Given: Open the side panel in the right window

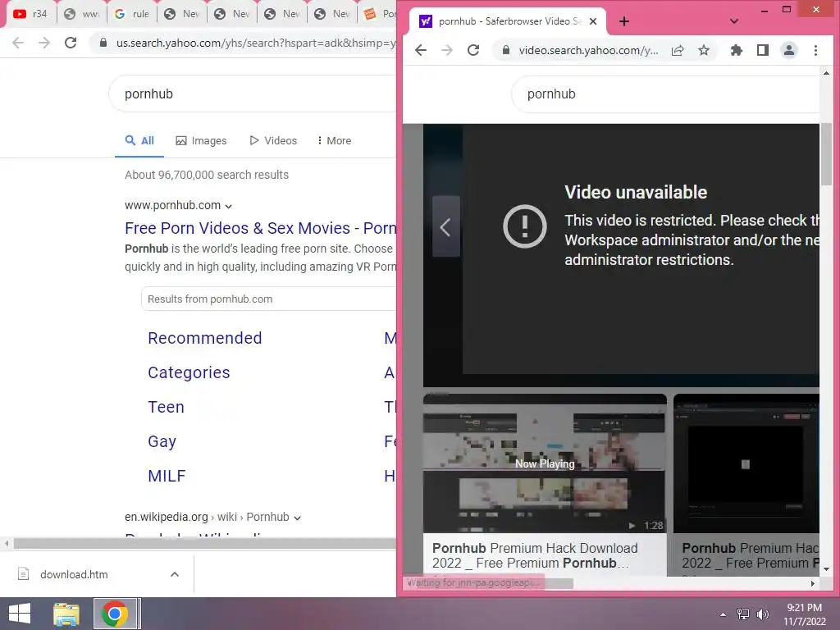Looking at the screenshot, I should [x=763, y=50].
